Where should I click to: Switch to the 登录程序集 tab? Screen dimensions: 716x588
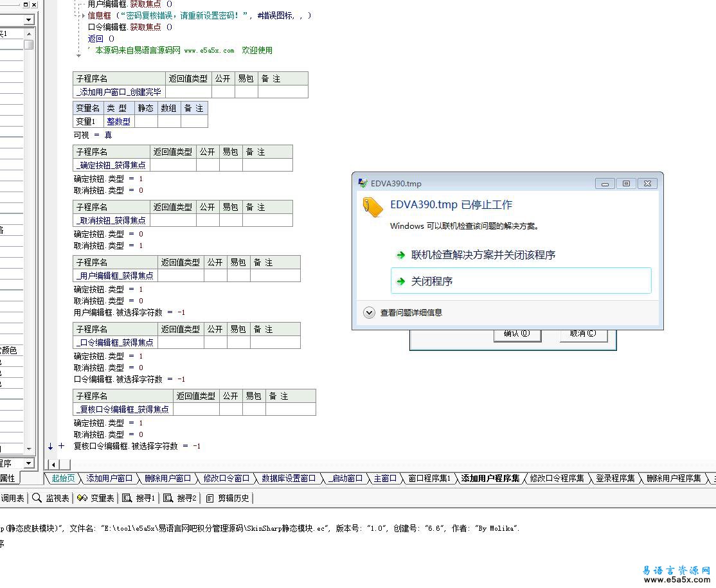click(x=615, y=478)
